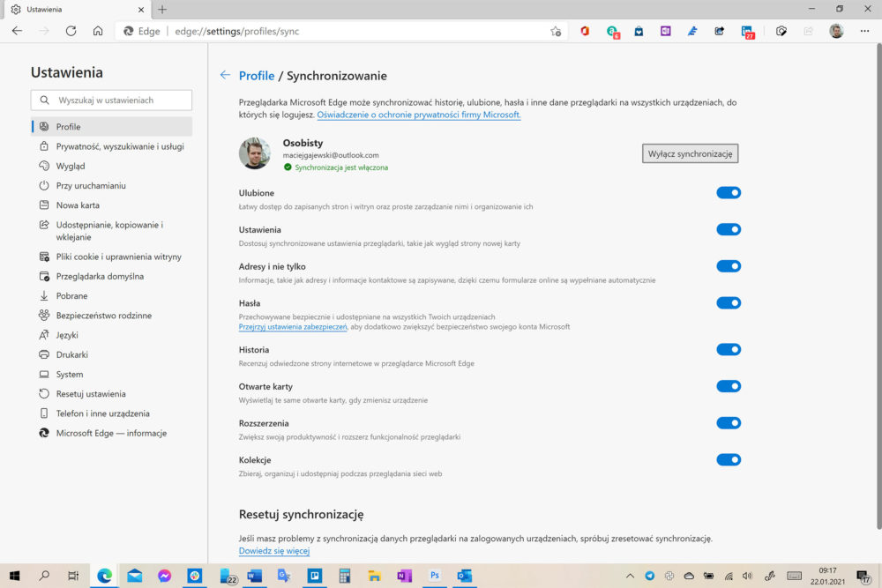Open Outlook from the taskbar

tap(465, 576)
